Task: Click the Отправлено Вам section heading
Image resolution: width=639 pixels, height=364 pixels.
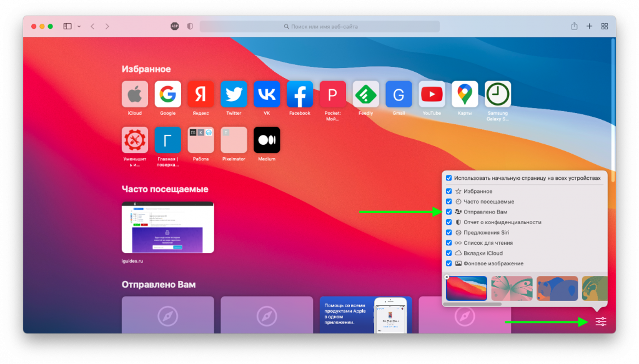Action: [159, 285]
